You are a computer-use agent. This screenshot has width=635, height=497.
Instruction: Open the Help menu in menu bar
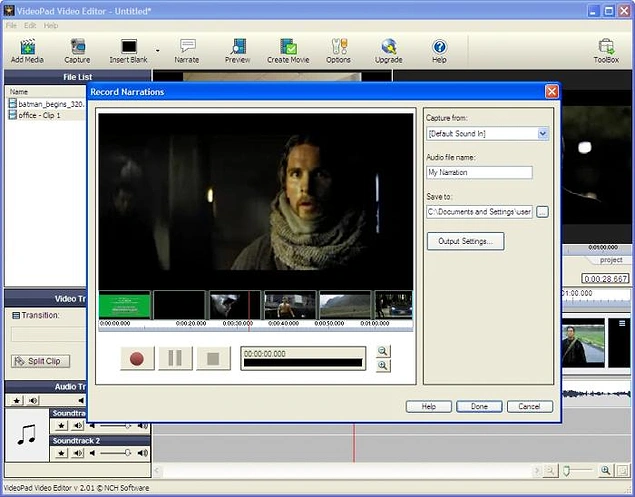click(51, 26)
